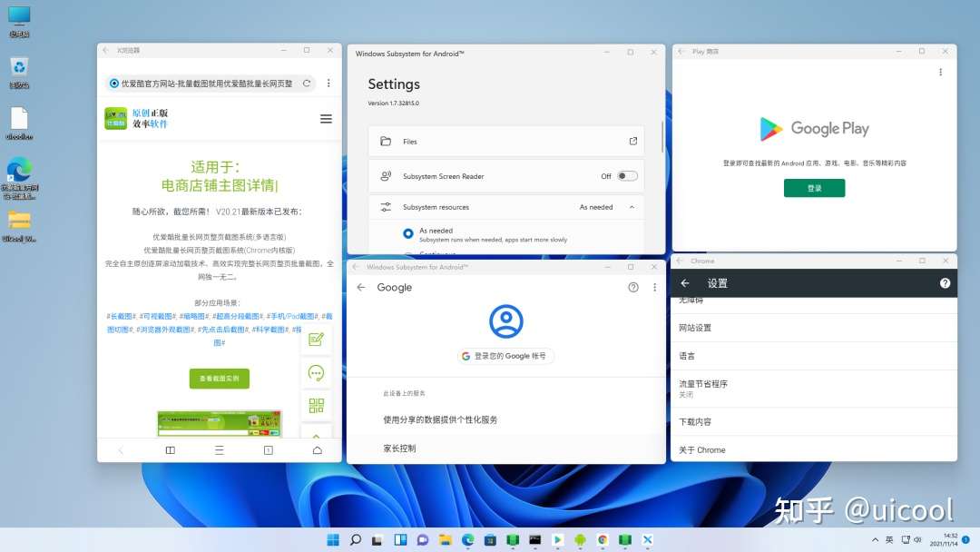Open 流量节省程序 in Chrome settings
The height and width of the screenshot is (552, 980).
click(814, 389)
